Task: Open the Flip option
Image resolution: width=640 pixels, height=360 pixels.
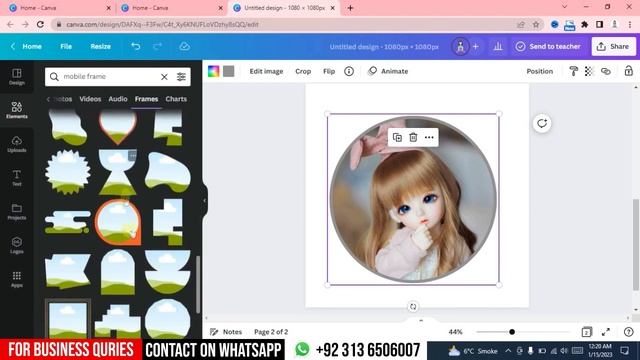Action: 329,71
